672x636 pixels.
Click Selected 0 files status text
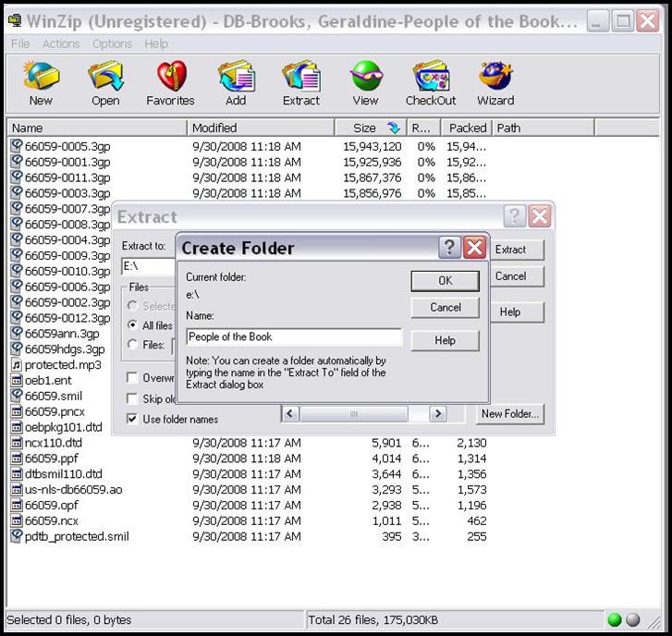point(69,619)
